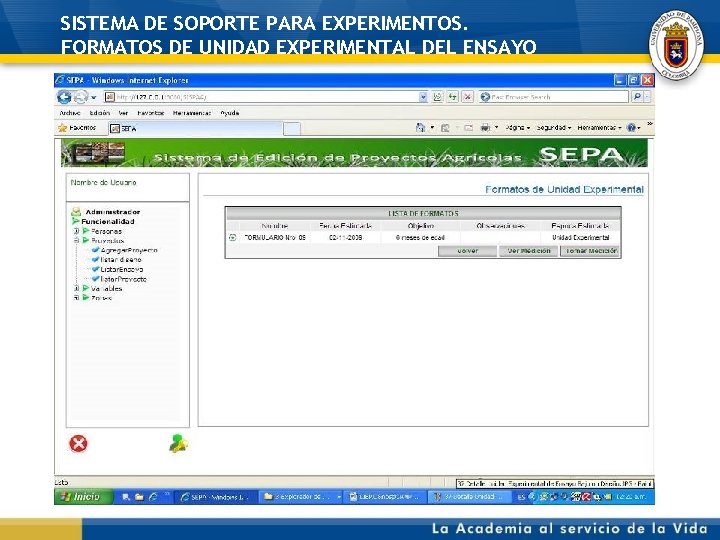
Task: Click the Ver Medición button
Action: pos(529,251)
